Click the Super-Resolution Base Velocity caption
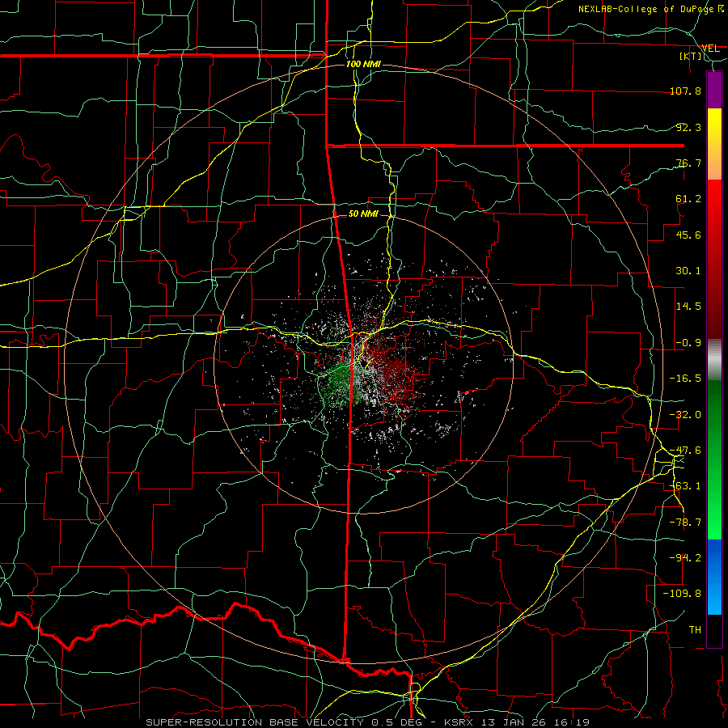 click(368, 722)
